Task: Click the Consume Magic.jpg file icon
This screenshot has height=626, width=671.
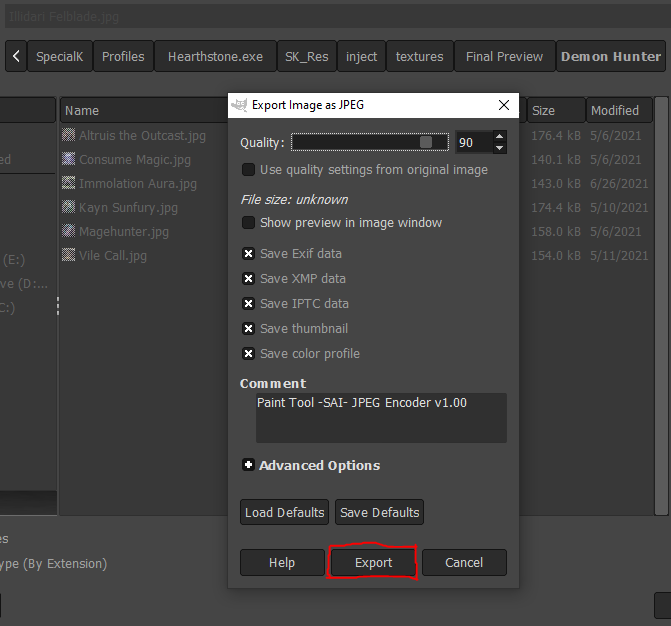Action: click(x=69, y=159)
